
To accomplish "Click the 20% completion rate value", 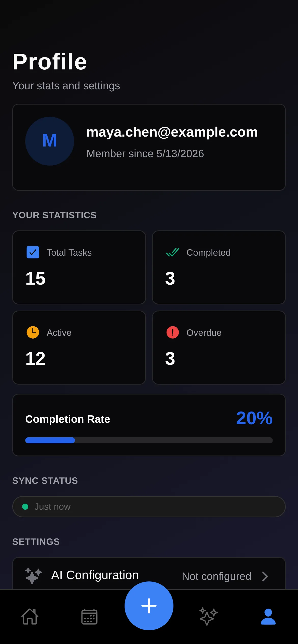I will point(254,418).
